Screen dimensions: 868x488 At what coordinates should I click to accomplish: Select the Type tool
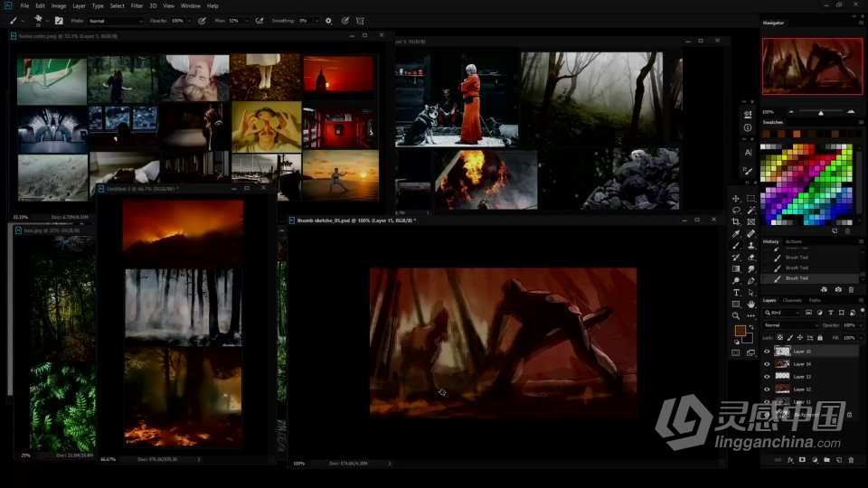point(736,293)
